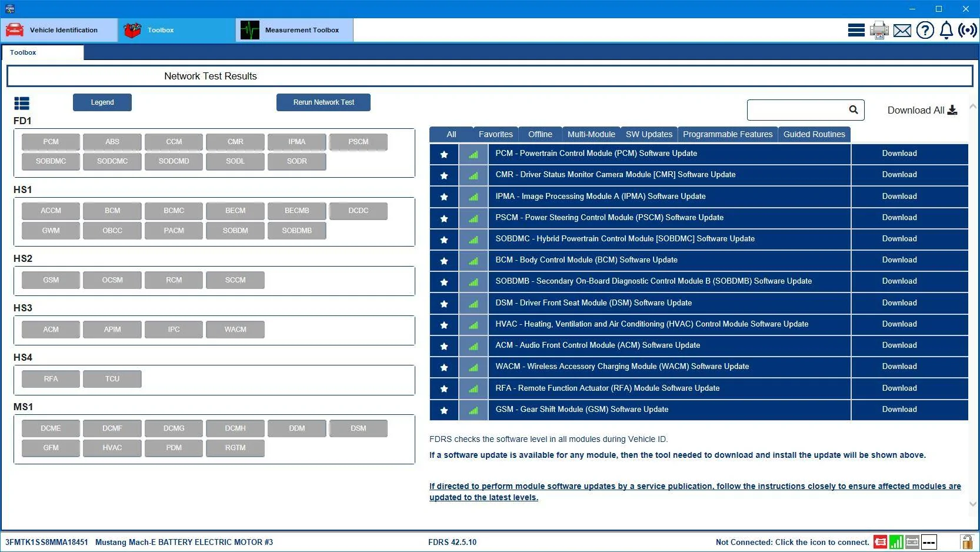Download the SOBDMB Software Update

pos(899,281)
